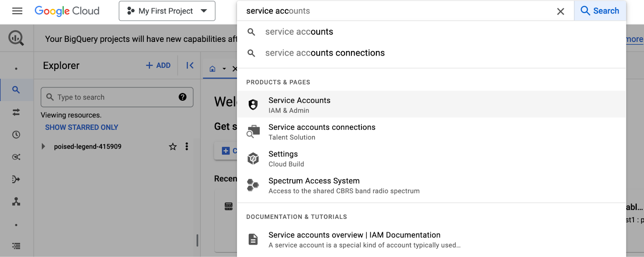This screenshot has width=644, height=257.
Task: Expand the poised-legend-415909 tree node
Action: [43, 147]
